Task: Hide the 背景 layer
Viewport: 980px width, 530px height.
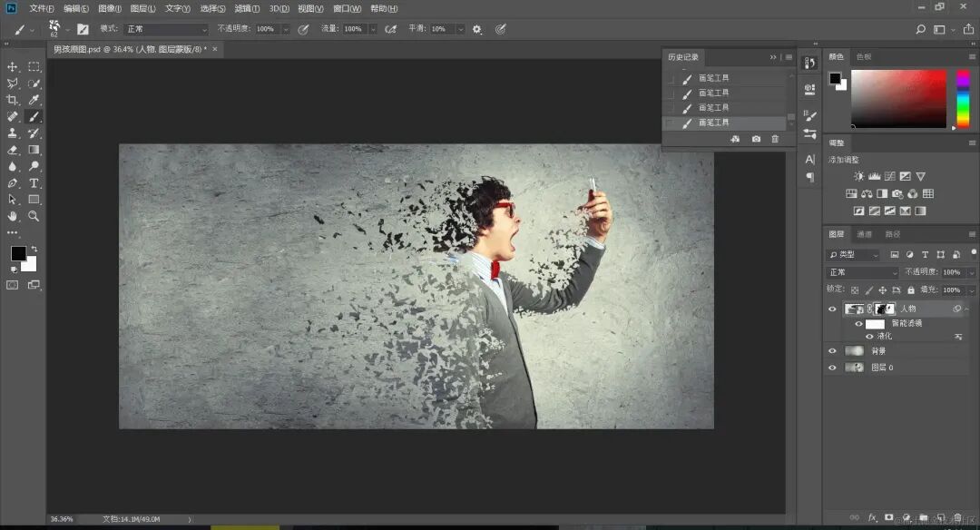Action: (832, 351)
